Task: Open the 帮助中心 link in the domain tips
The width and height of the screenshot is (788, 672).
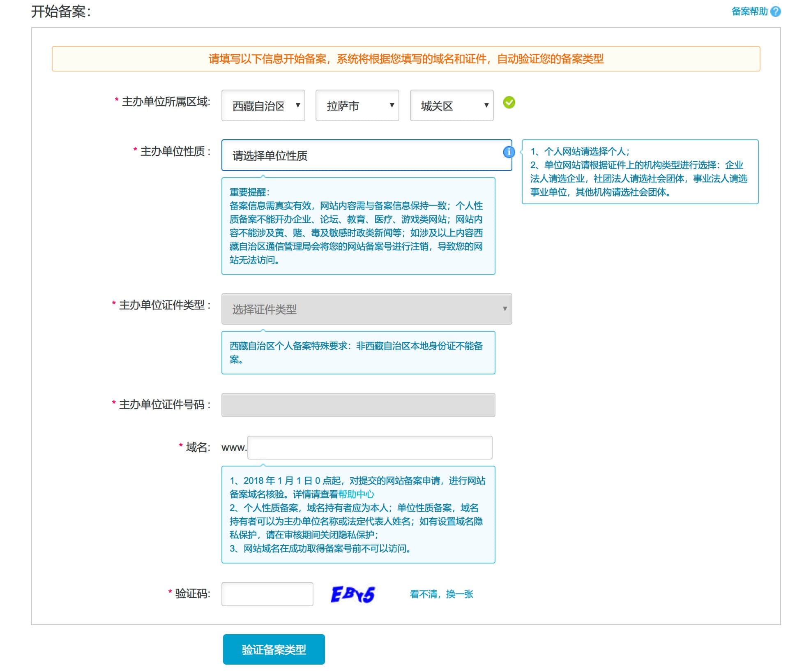Action: tap(357, 494)
